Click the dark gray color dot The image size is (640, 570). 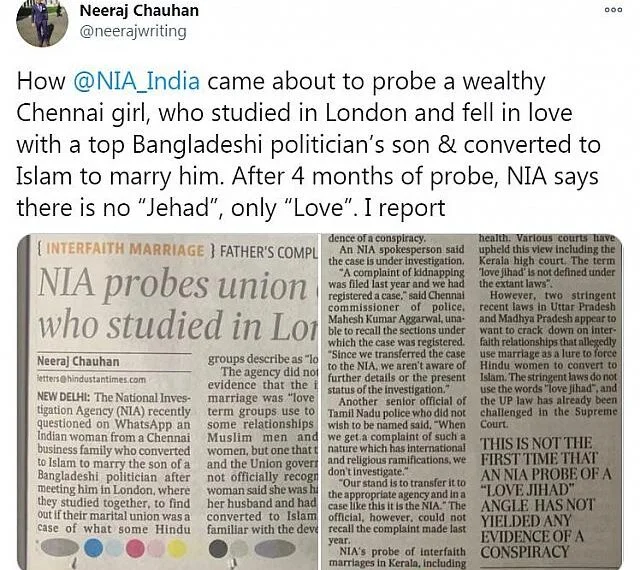point(218,549)
